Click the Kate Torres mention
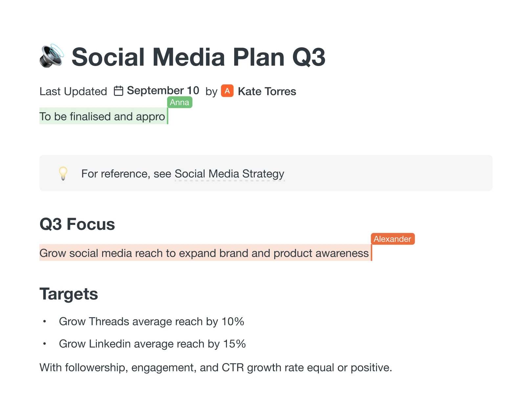 (x=267, y=91)
